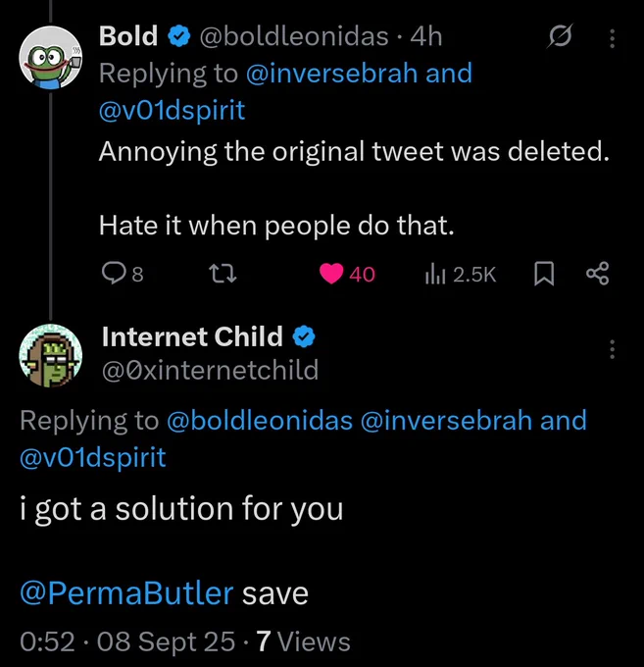Open the @PermaButler mention link
Image resolution: width=644 pixels, height=667 pixels.
[x=126, y=593]
